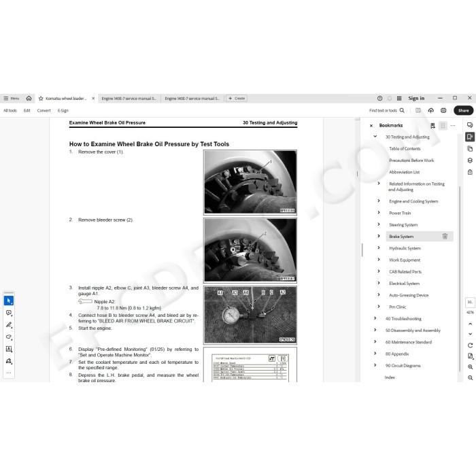Open the security lock sidebar icon
The width and height of the screenshot is (476, 476).
(x=470, y=172)
